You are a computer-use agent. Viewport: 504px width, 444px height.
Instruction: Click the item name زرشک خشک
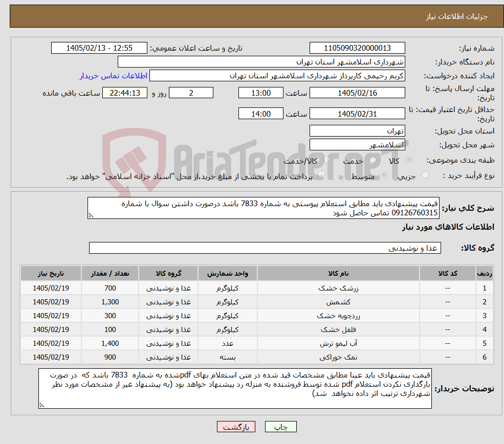(x=338, y=288)
